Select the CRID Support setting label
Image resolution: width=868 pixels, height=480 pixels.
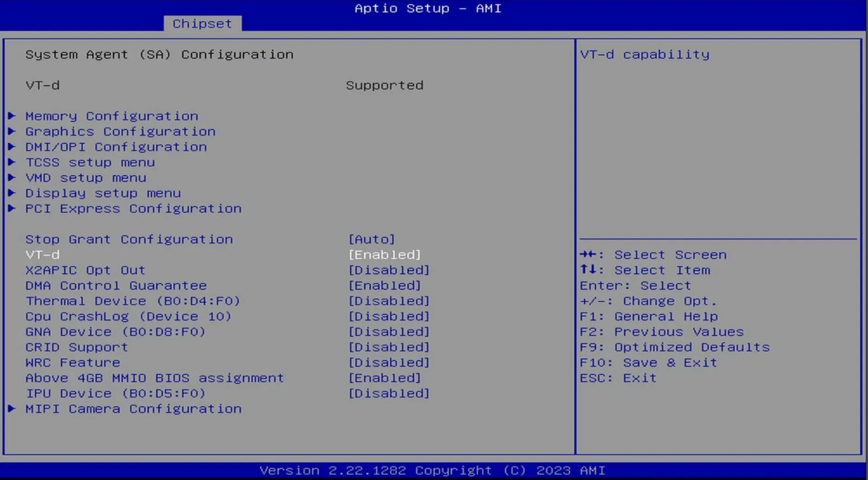(76, 347)
